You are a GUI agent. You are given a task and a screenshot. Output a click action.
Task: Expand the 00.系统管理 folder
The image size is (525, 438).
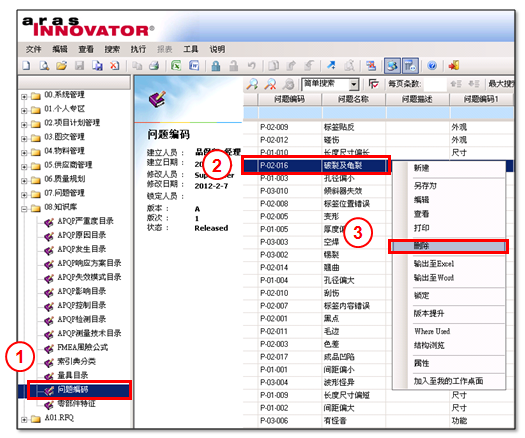click(x=24, y=97)
